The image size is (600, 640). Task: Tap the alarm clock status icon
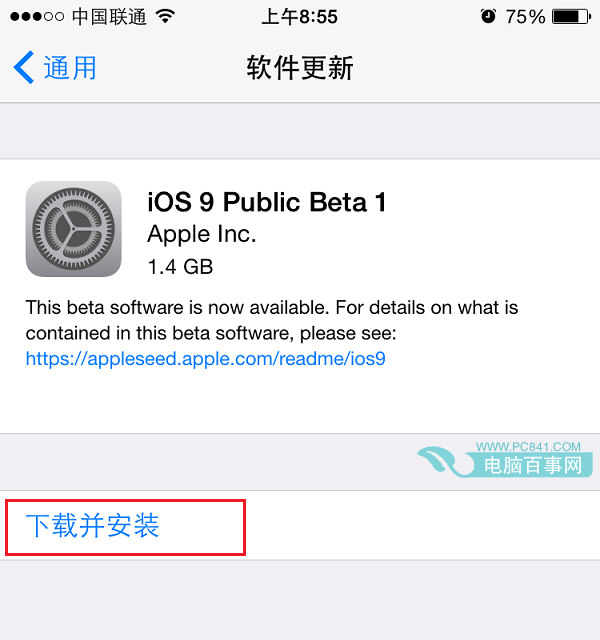point(488,16)
